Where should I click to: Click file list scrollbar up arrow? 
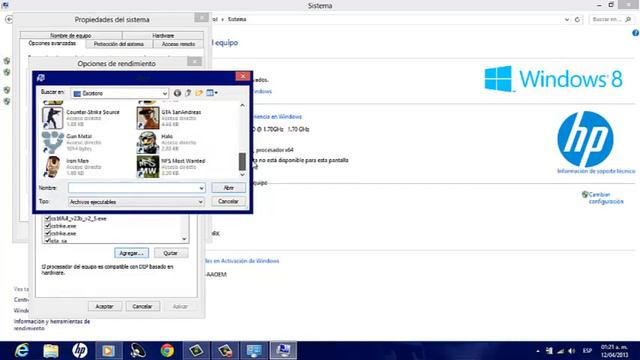(242, 105)
